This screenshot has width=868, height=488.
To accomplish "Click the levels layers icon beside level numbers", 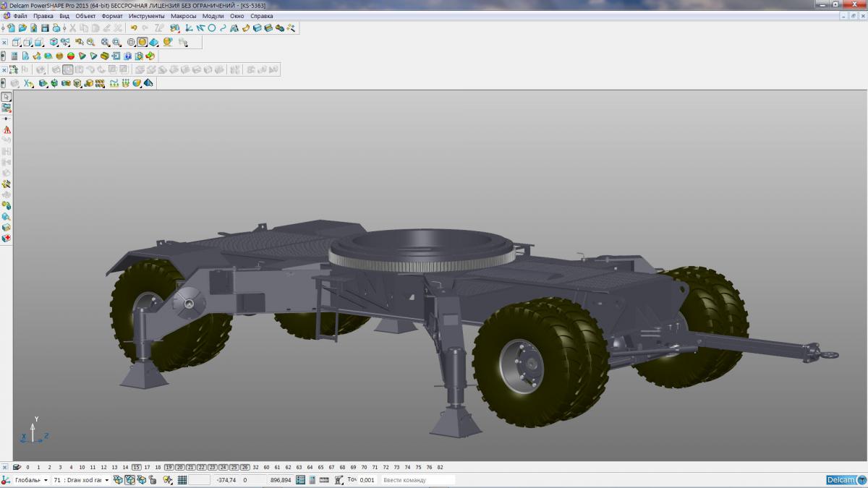I will coord(16,467).
